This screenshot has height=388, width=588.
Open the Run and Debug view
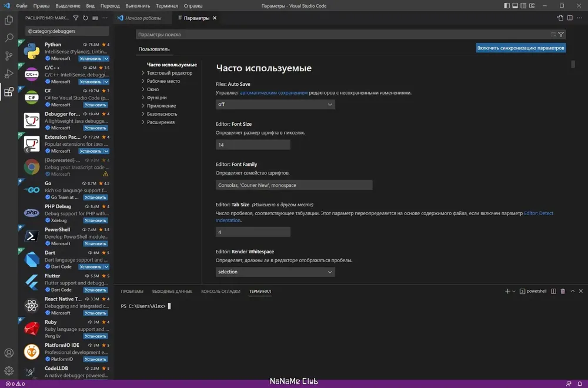(x=9, y=74)
